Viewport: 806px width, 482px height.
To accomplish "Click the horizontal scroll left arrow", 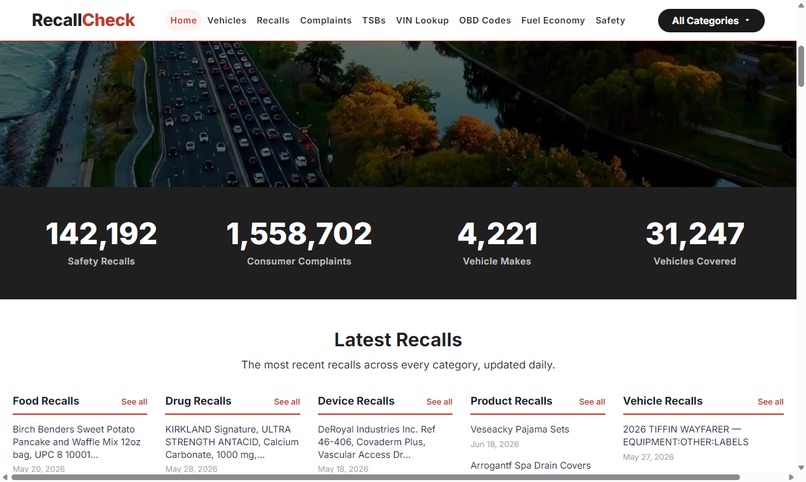I will point(5,477).
